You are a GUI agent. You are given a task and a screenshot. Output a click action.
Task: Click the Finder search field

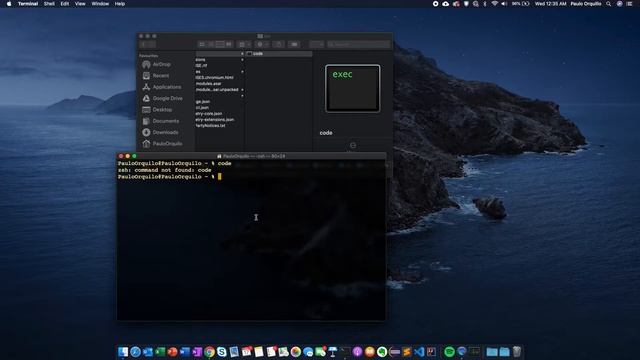[359, 44]
